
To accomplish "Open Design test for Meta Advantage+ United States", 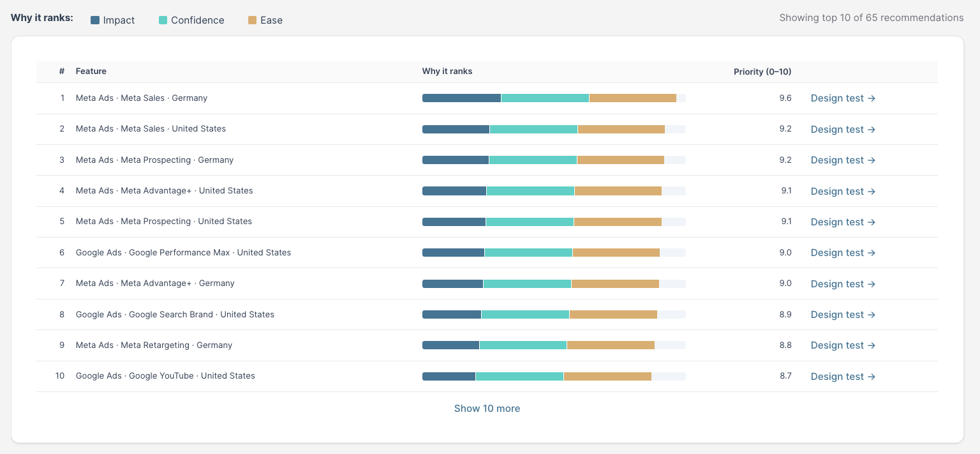I will click(843, 191).
